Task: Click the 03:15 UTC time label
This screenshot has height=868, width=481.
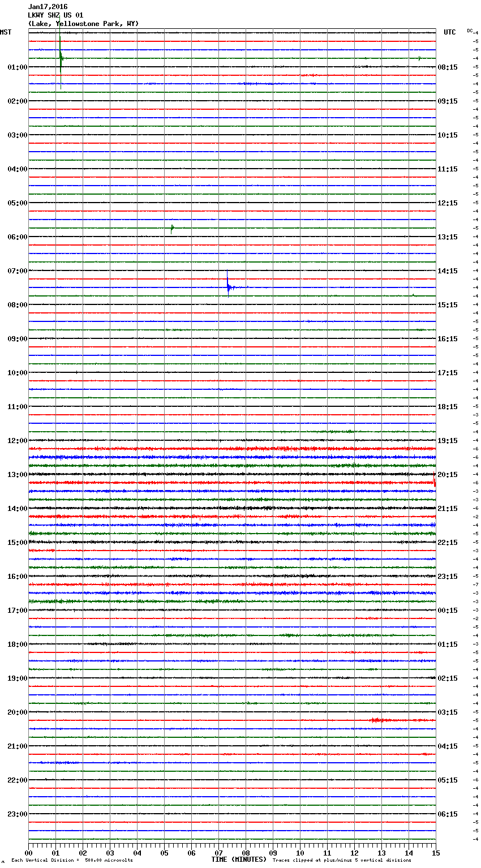Action: pyautogui.click(x=448, y=712)
